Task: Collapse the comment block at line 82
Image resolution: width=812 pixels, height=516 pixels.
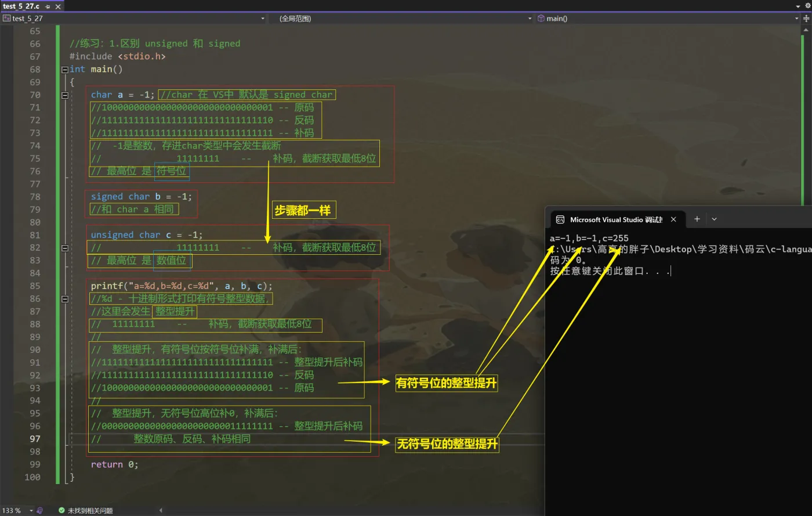Action: pyautogui.click(x=65, y=248)
